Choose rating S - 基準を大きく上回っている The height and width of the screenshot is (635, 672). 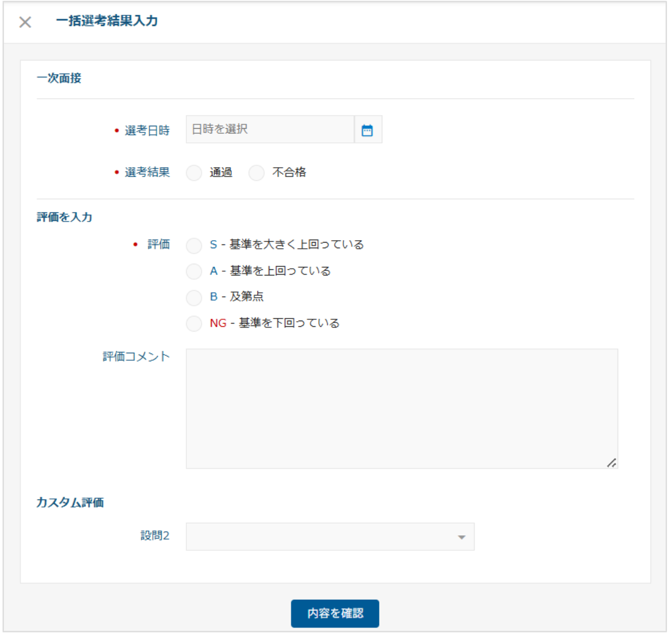194,245
